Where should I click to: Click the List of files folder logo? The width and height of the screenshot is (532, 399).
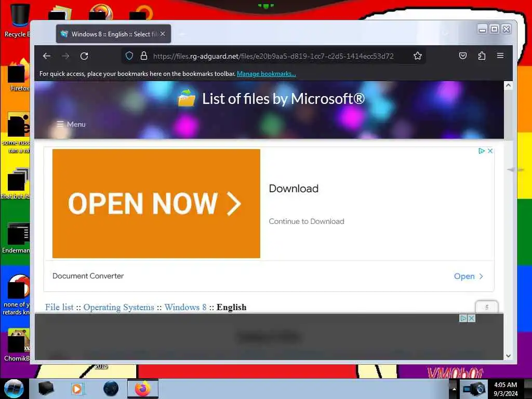coord(187,98)
